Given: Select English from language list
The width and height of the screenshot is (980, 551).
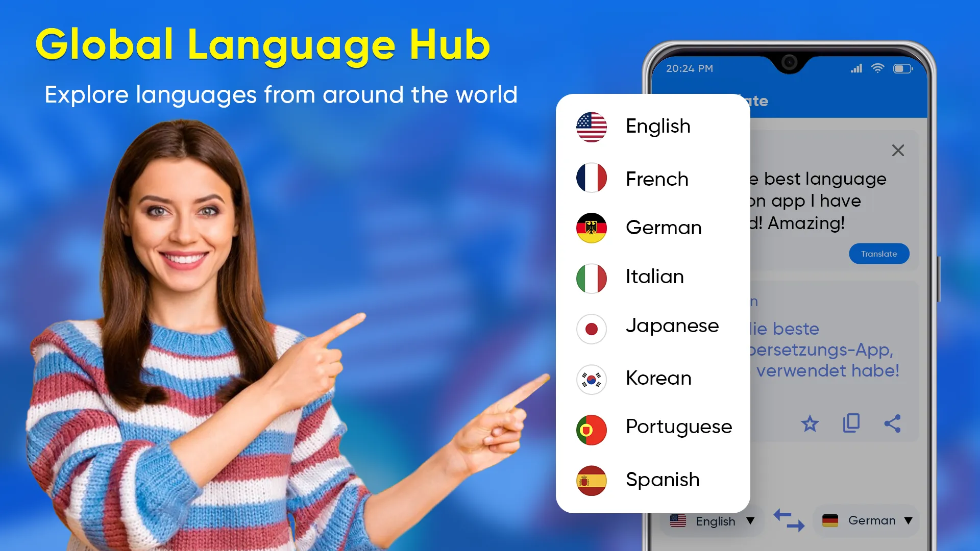Looking at the screenshot, I should pyautogui.click(x=657, y=125).
